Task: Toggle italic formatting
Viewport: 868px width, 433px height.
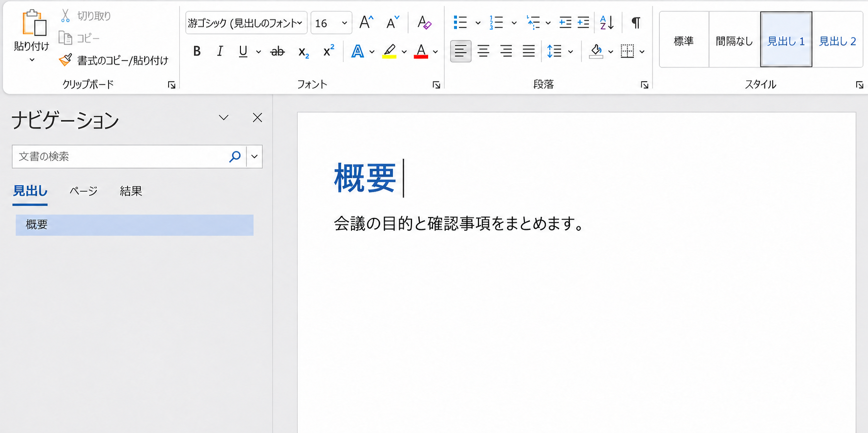Action: (220, 51)
